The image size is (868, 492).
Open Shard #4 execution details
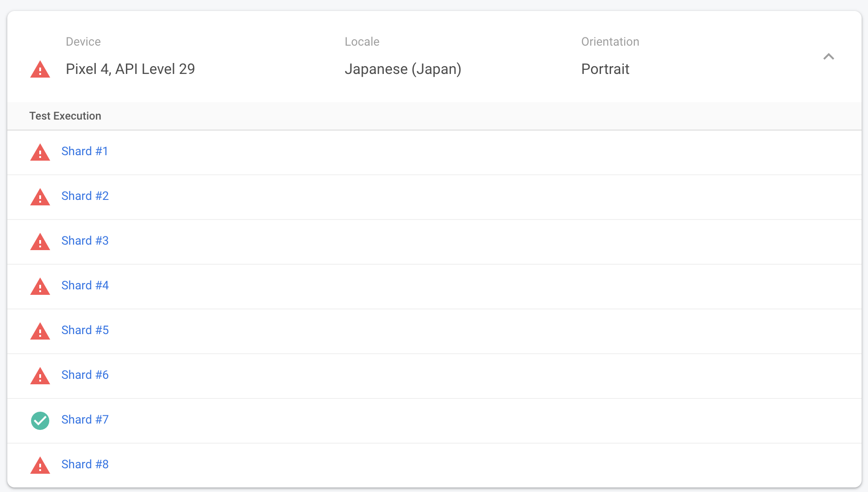click(85, 285)
